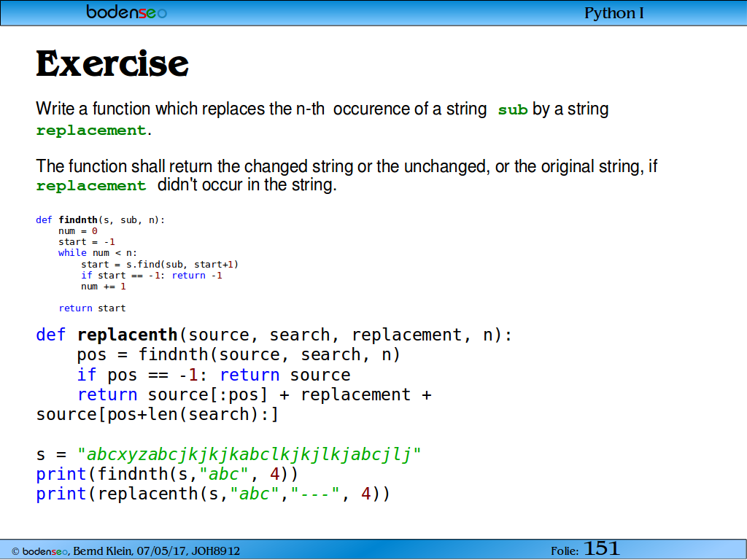Click the "Python I" header title
747x560 pixels.
pos(614,13)
